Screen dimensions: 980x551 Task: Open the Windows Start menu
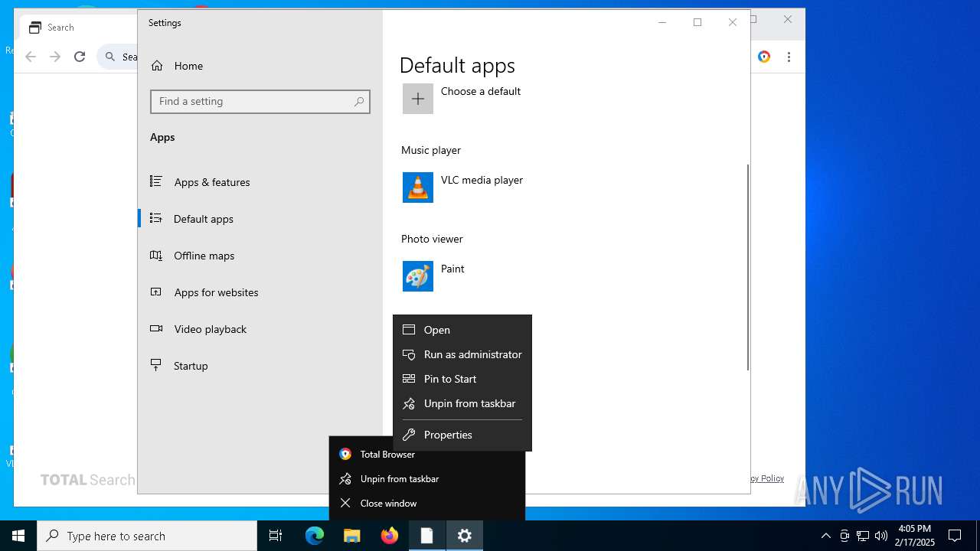(18, 536)
